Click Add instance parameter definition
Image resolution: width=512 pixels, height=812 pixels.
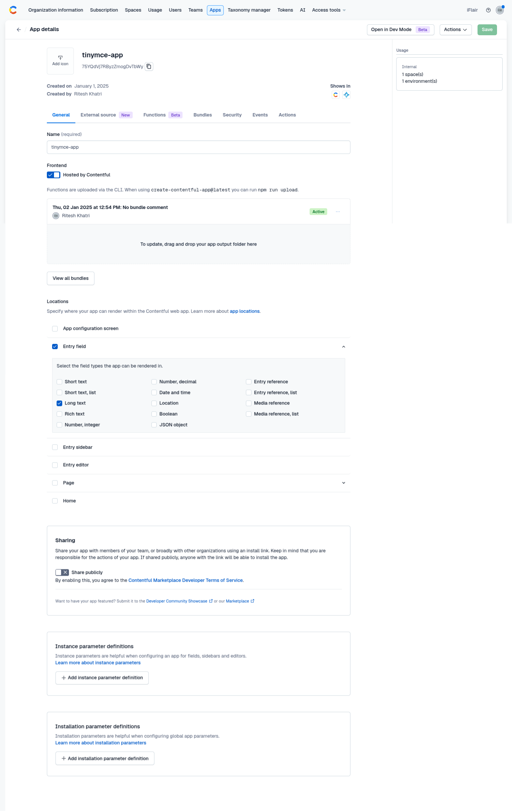102,678
